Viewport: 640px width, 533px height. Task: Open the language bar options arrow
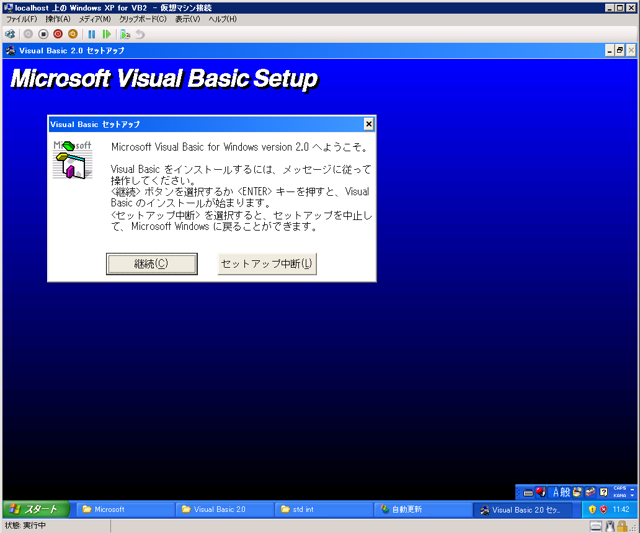(x=632, y=495)
